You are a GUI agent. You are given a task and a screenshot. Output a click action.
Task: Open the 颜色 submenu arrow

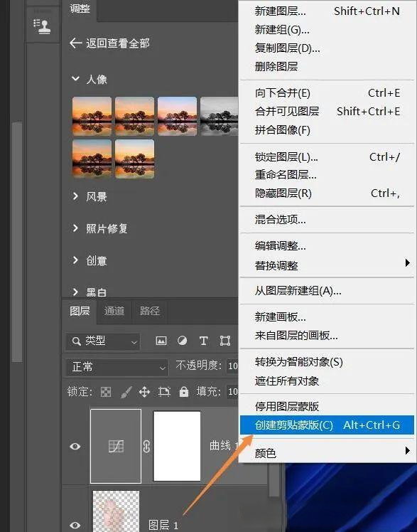click(408, 451)
